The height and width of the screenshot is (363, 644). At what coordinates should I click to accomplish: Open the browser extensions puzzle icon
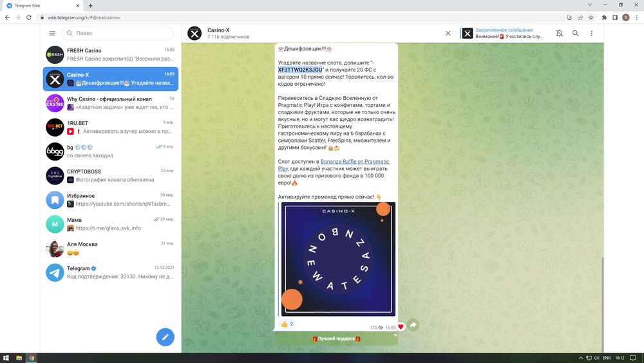pos(604,17)
